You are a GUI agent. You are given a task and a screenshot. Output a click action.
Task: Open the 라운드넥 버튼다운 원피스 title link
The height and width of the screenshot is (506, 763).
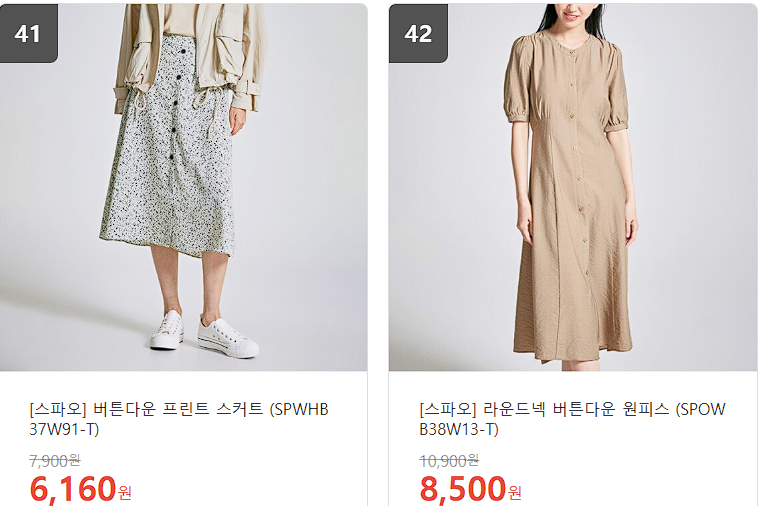572,419
